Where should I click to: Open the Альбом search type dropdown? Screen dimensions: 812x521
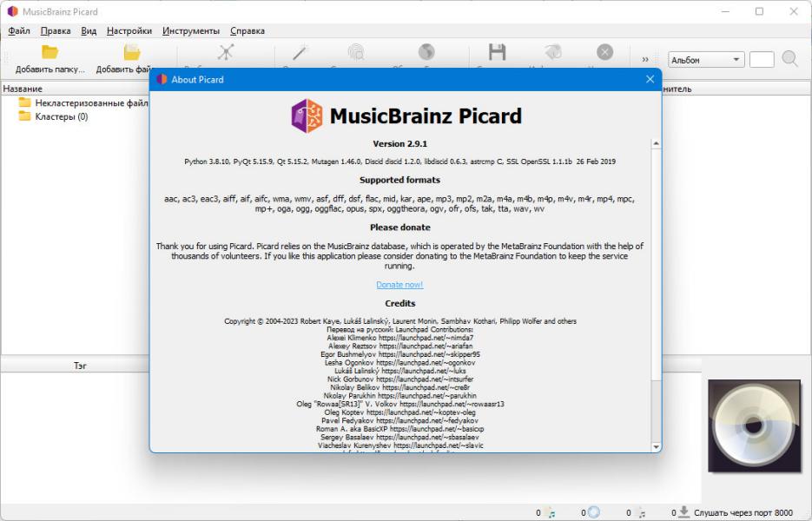706,60
